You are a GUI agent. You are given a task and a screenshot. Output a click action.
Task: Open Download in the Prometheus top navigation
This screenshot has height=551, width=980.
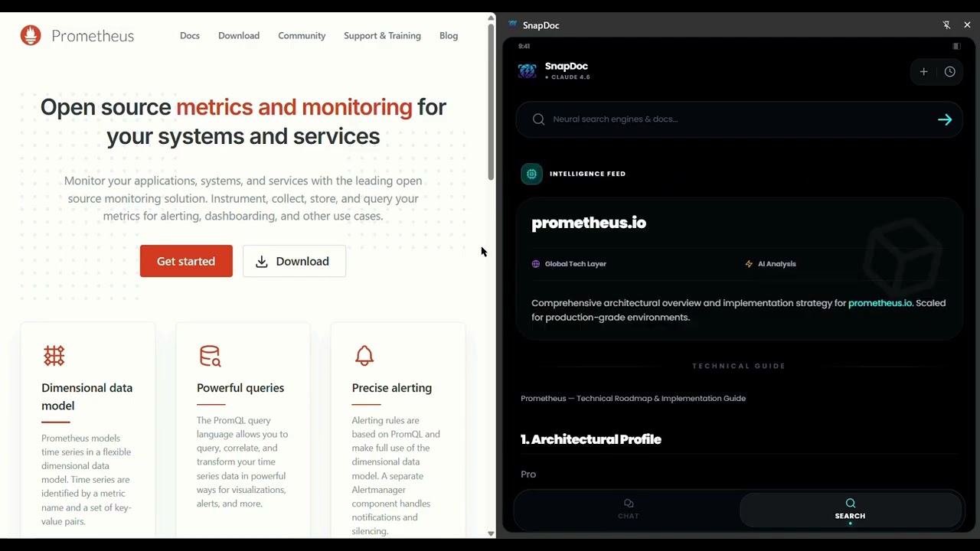(239, 36)
